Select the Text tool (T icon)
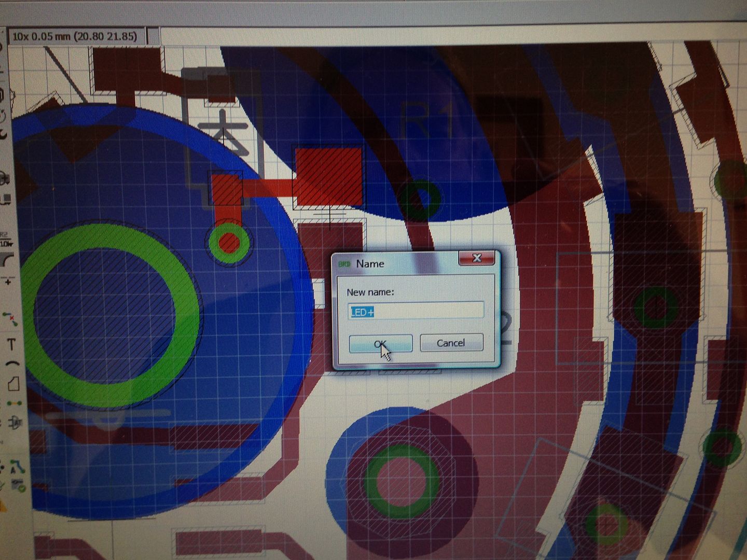The image size is (747, 560). (x=11, y=344)
